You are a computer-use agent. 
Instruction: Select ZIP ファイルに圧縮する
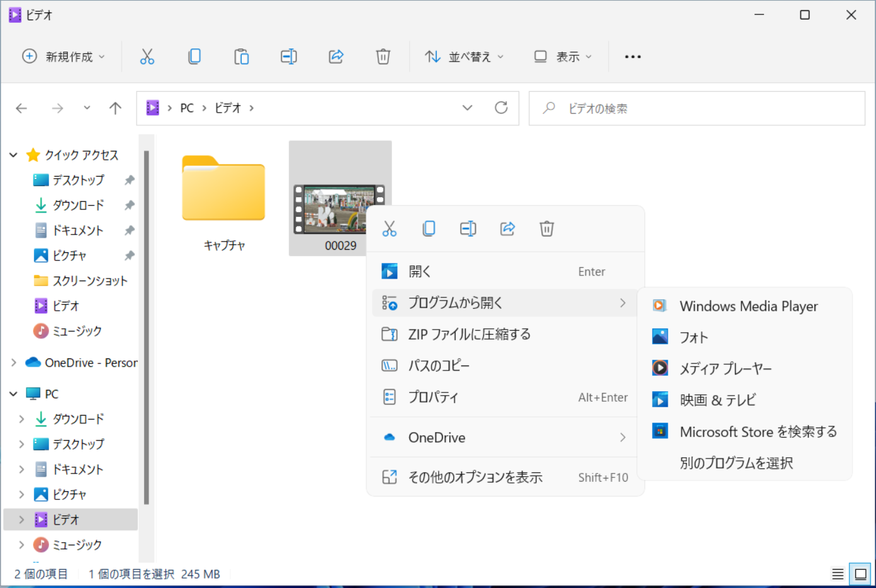(505, 335)
